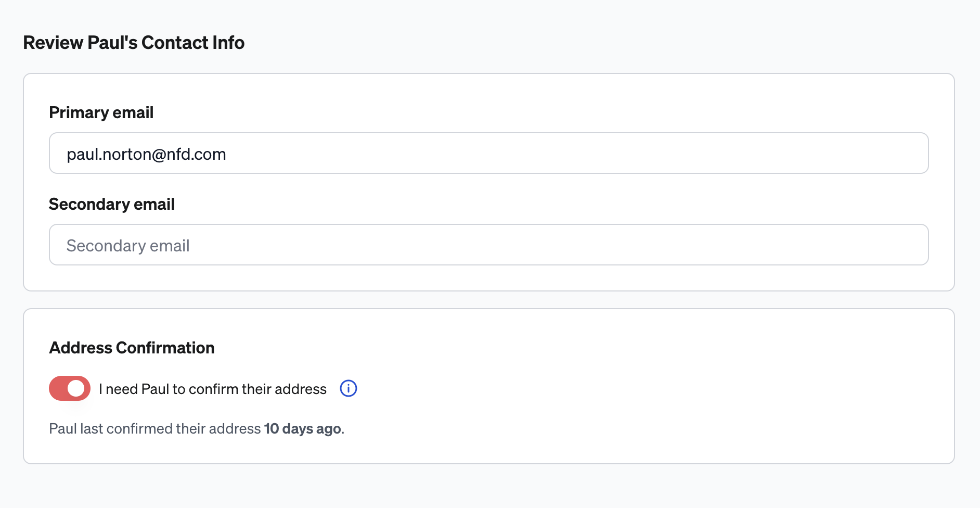Screen dimensions: 980x508
Task: Click the empty Secondary email input field
Action: point(489,245)
